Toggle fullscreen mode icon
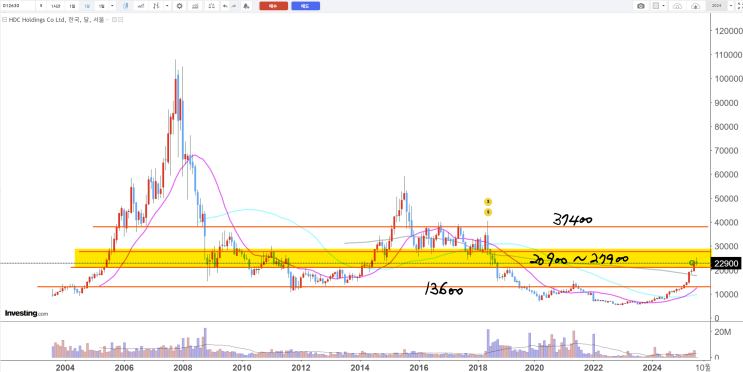The image size is (743, 372). (739, 6)
